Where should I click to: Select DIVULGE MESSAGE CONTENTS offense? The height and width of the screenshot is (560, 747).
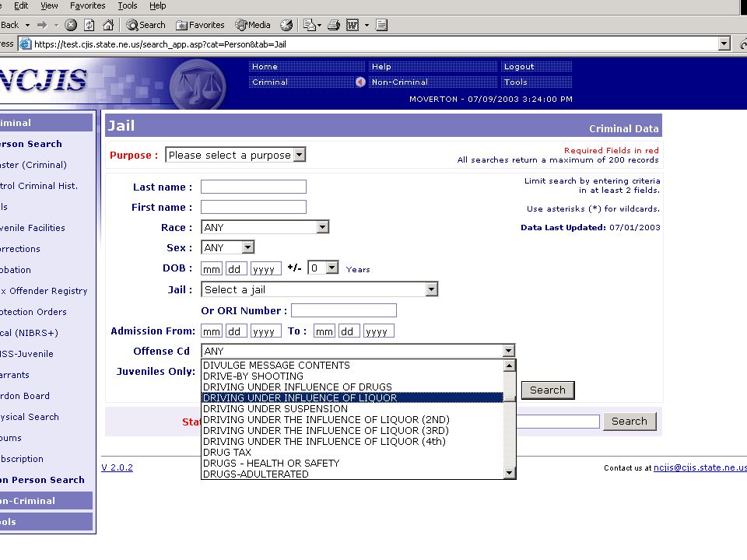pos(352,366)
